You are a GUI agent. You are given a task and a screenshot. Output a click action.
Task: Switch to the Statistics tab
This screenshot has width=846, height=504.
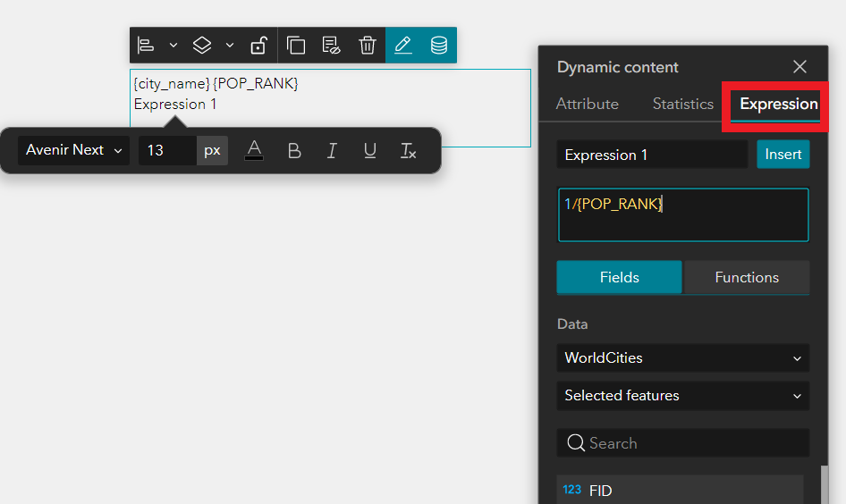(x=683, y=104)
